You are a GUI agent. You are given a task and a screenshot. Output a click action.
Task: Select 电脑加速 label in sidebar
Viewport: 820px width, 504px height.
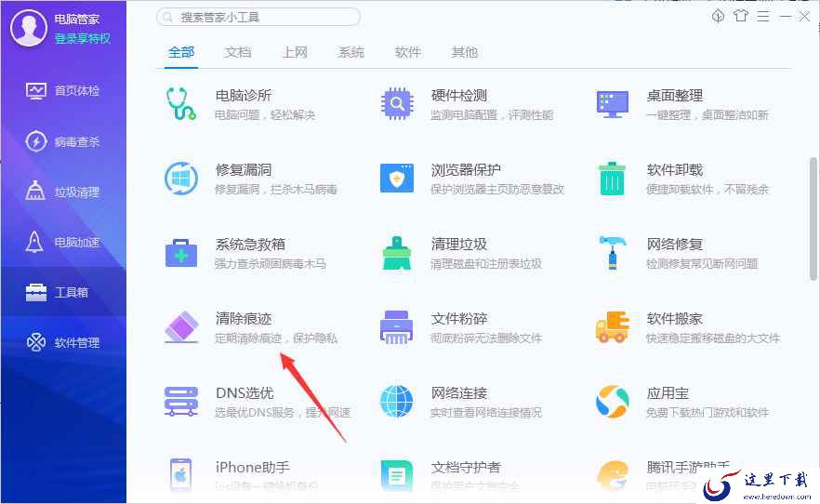(77, 242)
